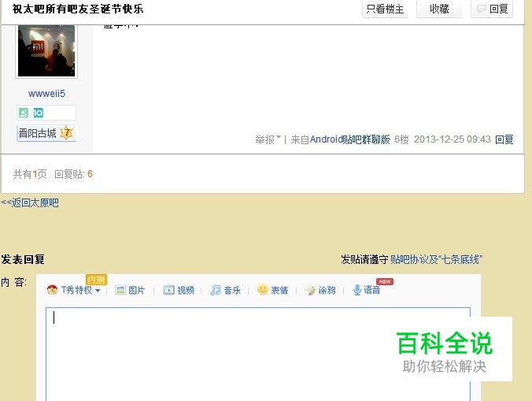Expand the T秀特权 dropdown arrow
Viewport: 532px width, 401px height.
pyautogui.click(x=98, y=291)
